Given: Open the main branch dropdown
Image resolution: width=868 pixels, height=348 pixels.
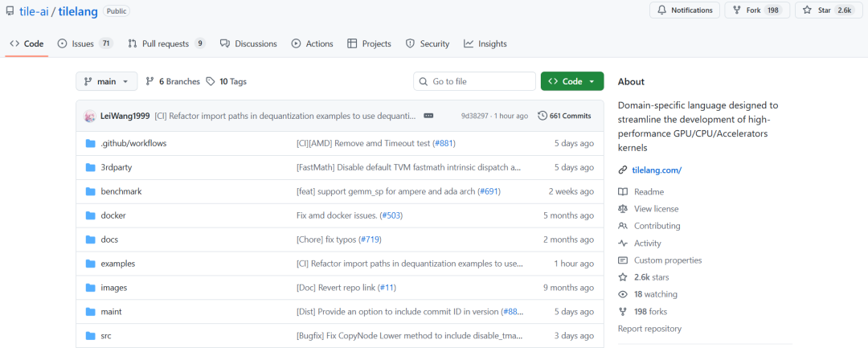Looking at the screenshot, I should point(106,81).
